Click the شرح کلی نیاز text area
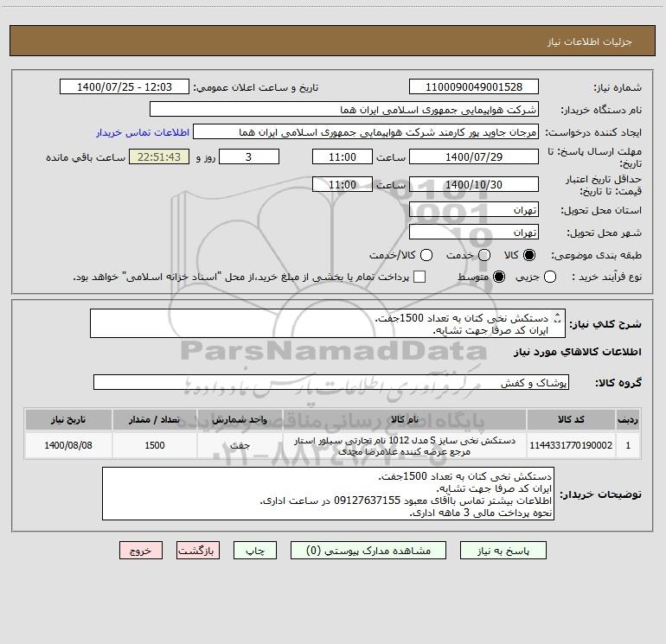 (x=328, y=323)
